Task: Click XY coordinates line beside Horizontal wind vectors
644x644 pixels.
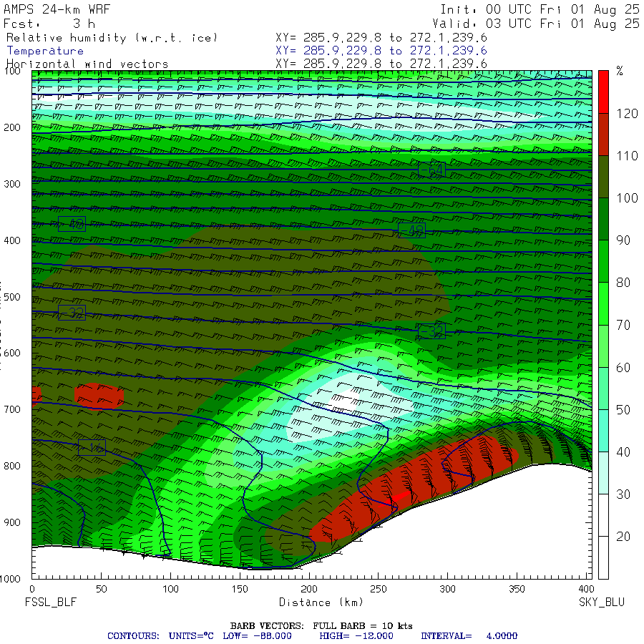Action: pos(381,64)
